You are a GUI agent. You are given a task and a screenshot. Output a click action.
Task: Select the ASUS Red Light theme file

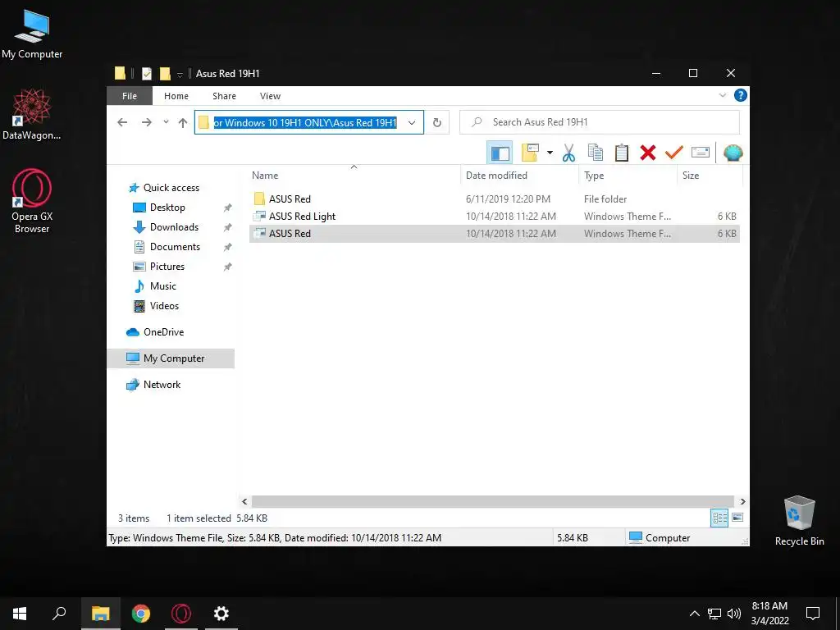[x=494, y=217]
